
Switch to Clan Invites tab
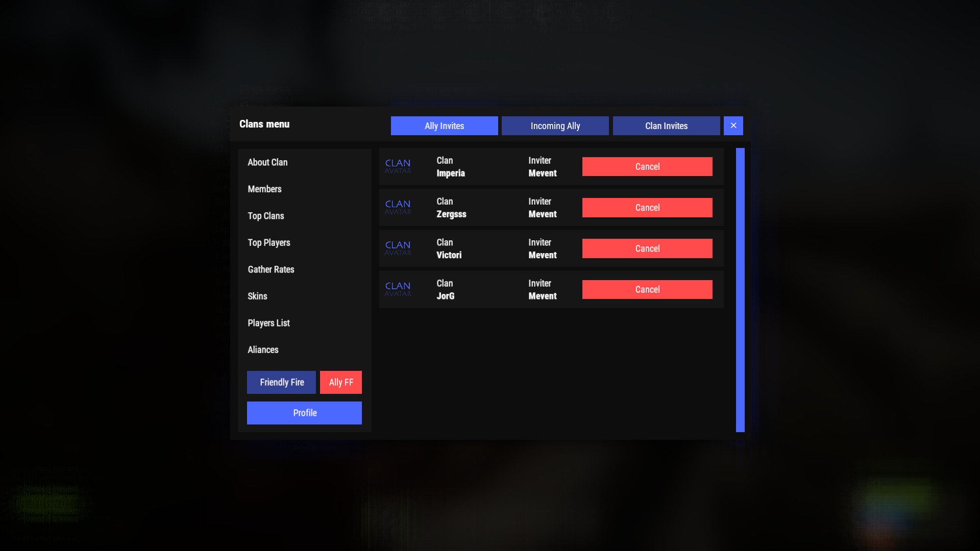pyautogui.click(x=666, y=126)
